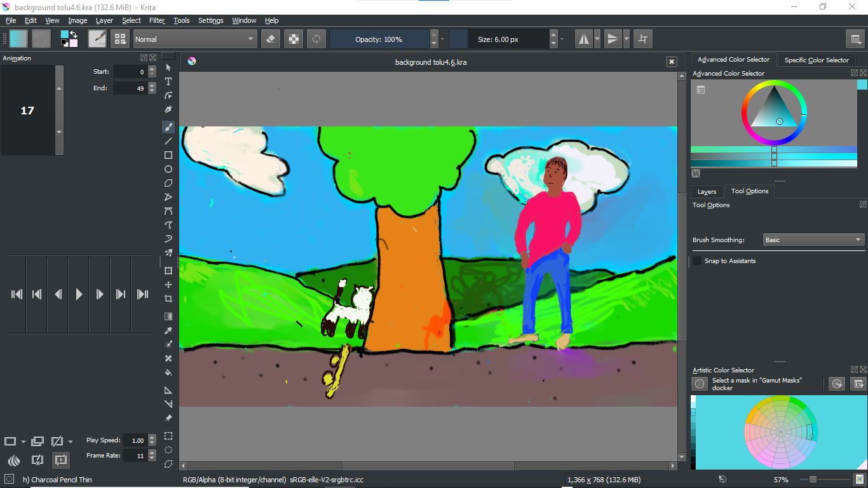Toggle the onion skin icon
Viewport: 868px width, 488px height.
14,459
